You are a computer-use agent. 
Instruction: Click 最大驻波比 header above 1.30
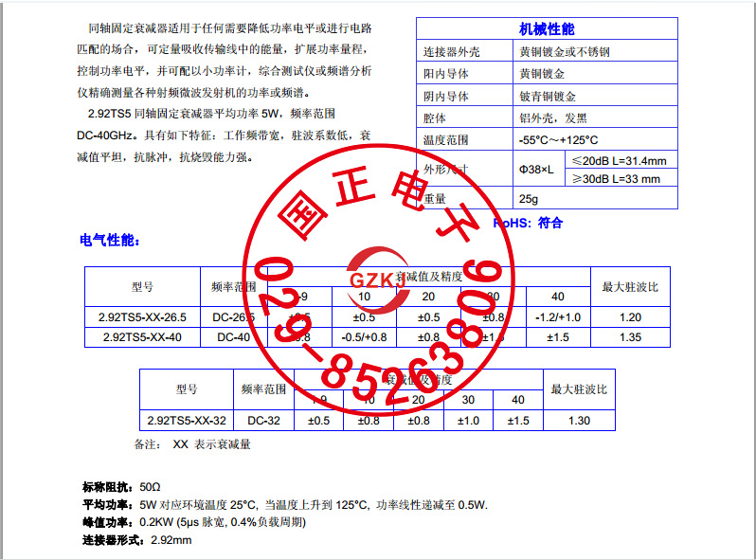point(579,389)
